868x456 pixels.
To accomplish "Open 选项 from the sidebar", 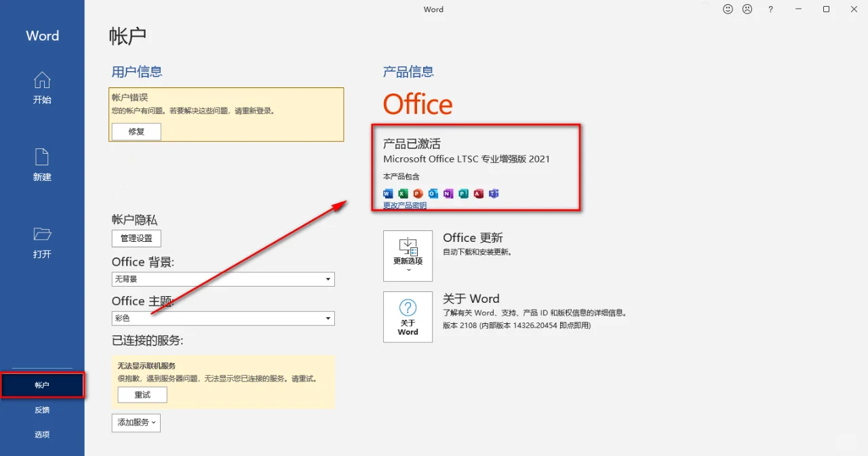I will pos(41,434).
